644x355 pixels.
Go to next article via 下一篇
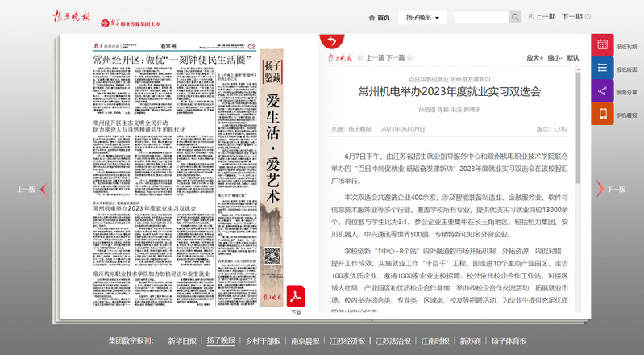[395, 58]
